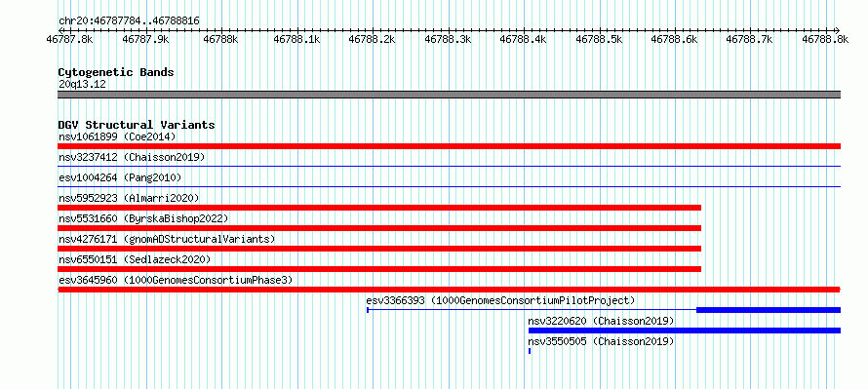Screen dimensions: 868x389
Task: Select the nsv3220620 (Chaisson2019) blue bar
Action: point(685,331)
